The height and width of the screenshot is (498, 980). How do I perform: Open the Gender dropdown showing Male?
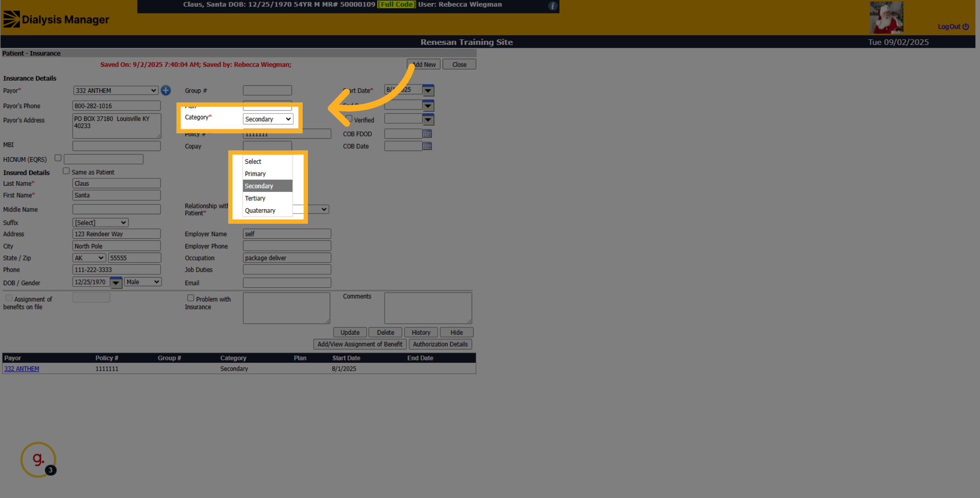point(143,282)
